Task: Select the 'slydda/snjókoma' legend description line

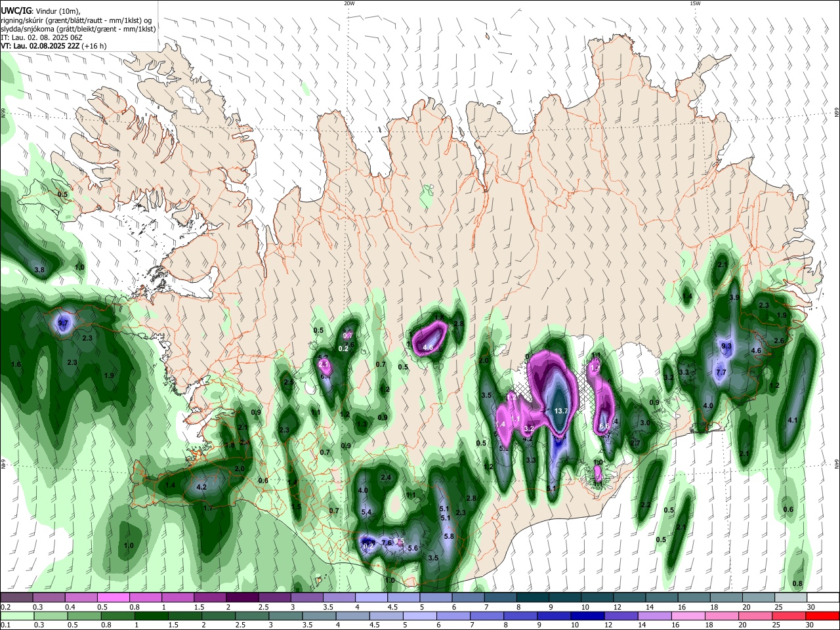Action: [78, 29]
